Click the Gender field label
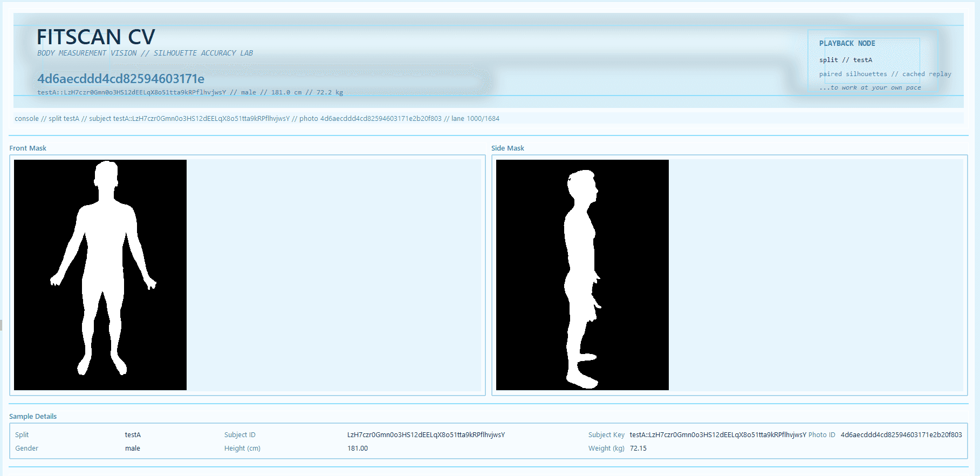This screenshot has width=980, height=476. tap(26, 448)
